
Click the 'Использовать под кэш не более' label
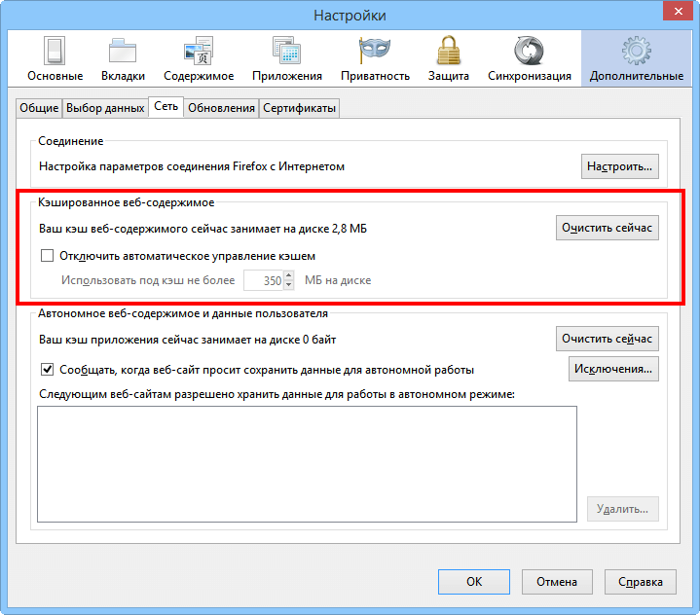coord(148,280)
